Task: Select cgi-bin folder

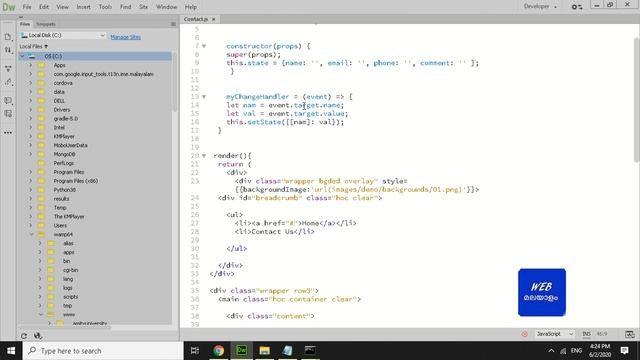Action: click(70, 270)
